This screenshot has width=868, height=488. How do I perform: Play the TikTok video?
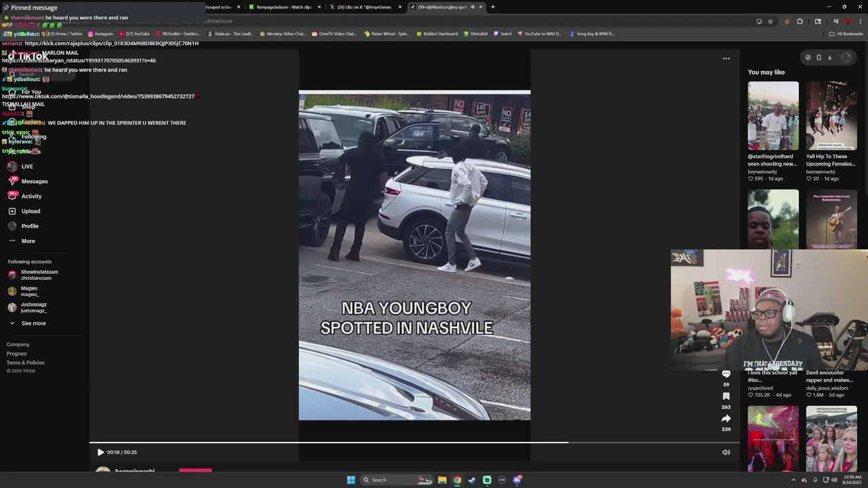point(100,452)
